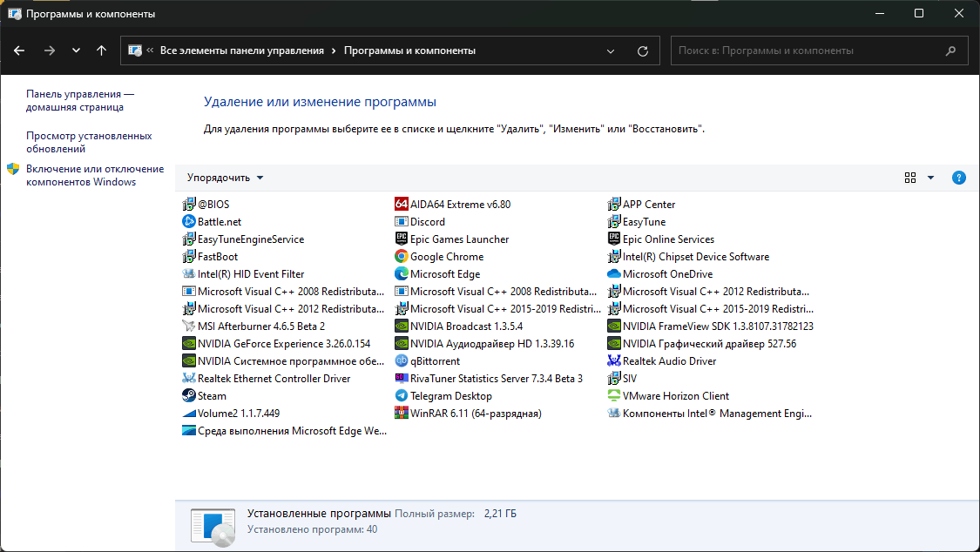Open Панель управления домашняя страница link
The height and width of the screenshot is (552, 980).
point(80,100)
